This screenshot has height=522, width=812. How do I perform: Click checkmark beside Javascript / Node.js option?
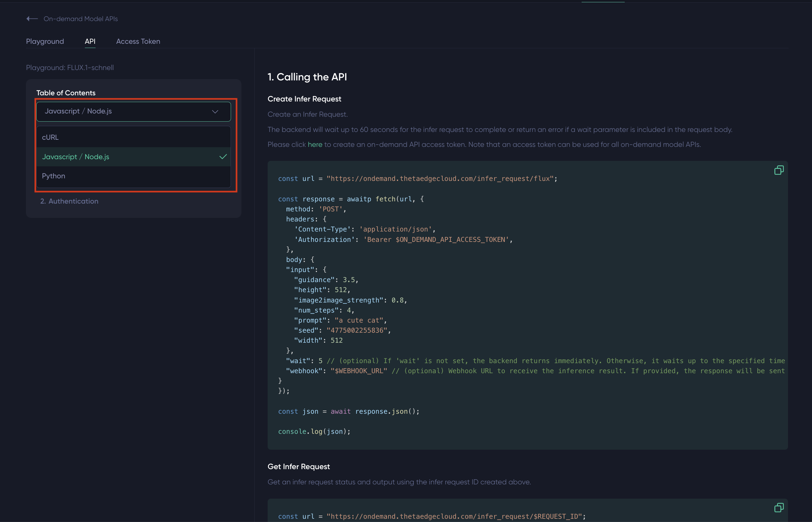point(223,157)
